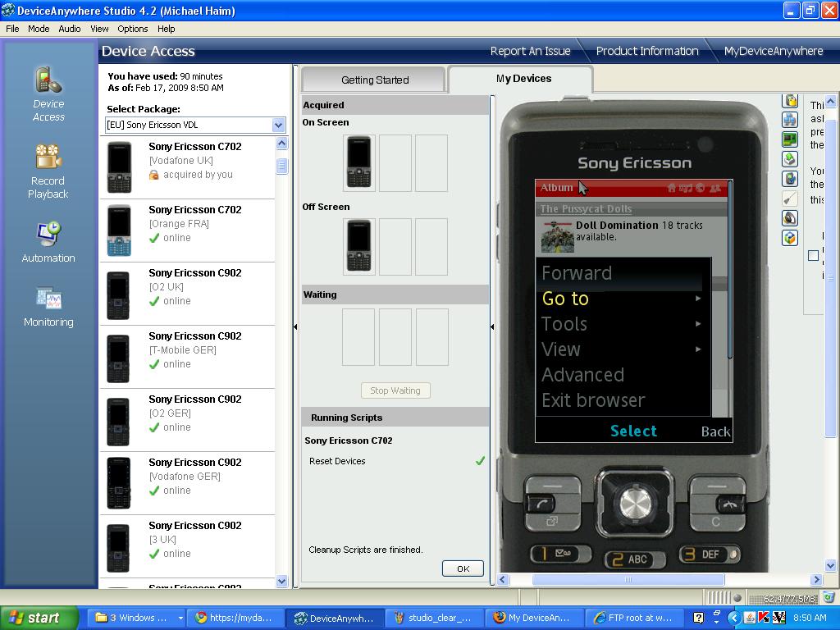Click the recycle bin icon in status bar
The height and width of the screenshot is (630, 840).
pos(829,597)
